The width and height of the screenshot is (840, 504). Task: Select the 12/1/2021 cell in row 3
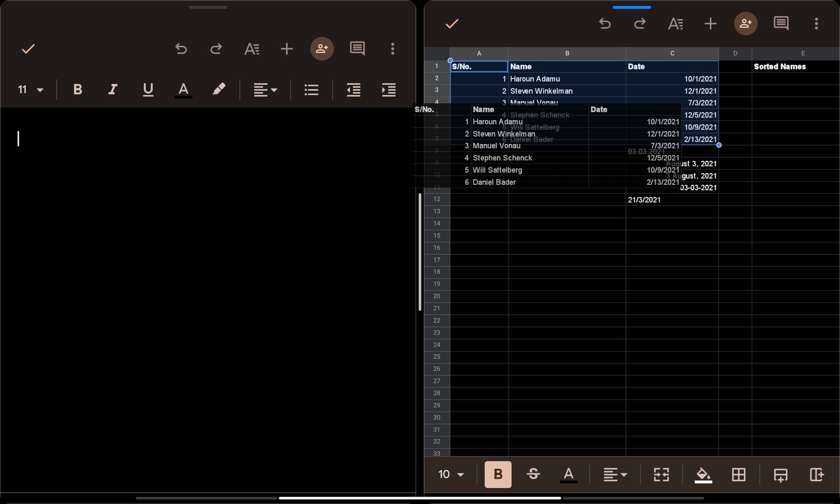[x=672, y=91]
